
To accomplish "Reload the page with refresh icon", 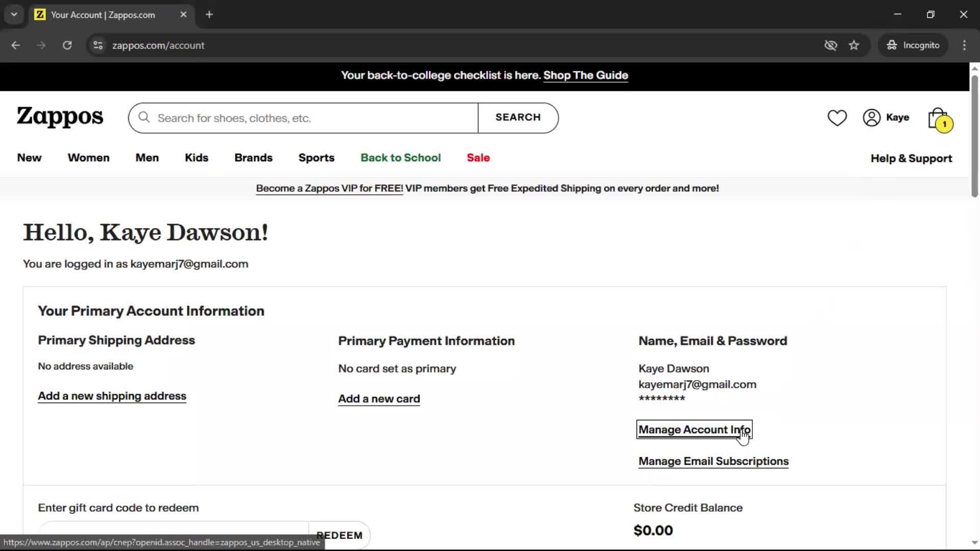I will coord(67,45).
